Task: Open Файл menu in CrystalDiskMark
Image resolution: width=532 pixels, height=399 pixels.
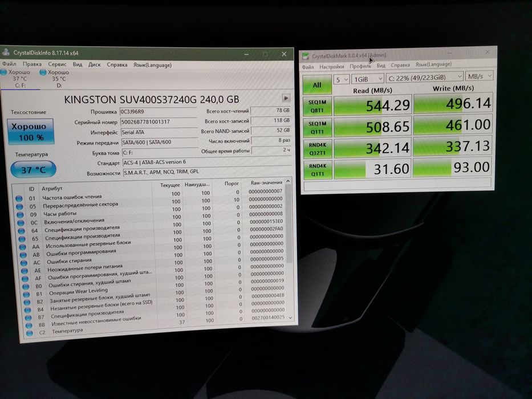Action: coord(308,67)
